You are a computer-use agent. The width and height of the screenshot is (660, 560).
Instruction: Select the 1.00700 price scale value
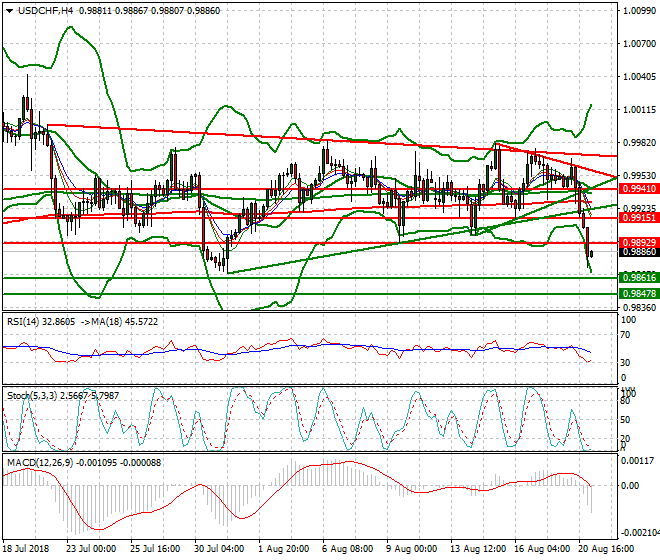click(x=639, y=43)
